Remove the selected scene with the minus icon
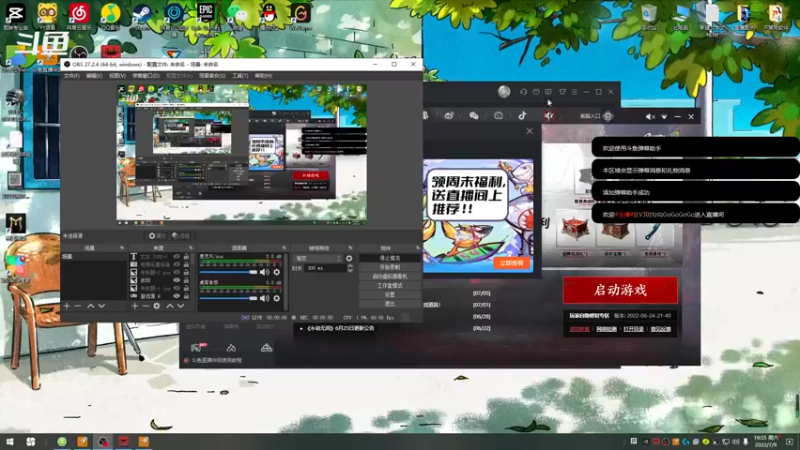This screenshot has width=800, height=450. point(78,306)
